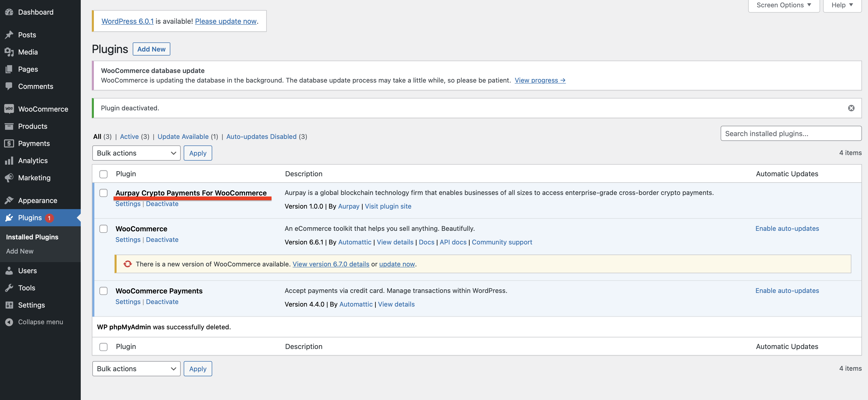Deactivate the Aurpay Crypto Payments plugin

(162, 204)
